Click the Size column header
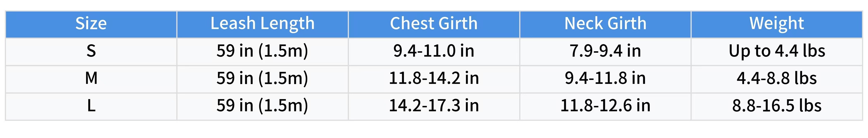 coord(91,24)
